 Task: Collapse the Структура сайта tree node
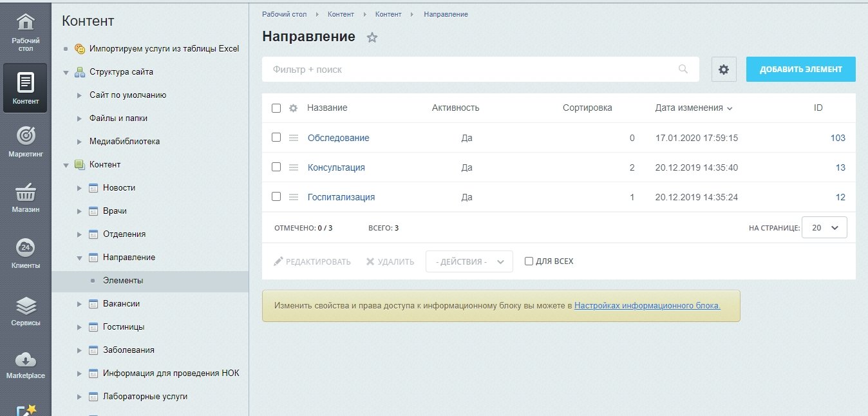[66, 72]
